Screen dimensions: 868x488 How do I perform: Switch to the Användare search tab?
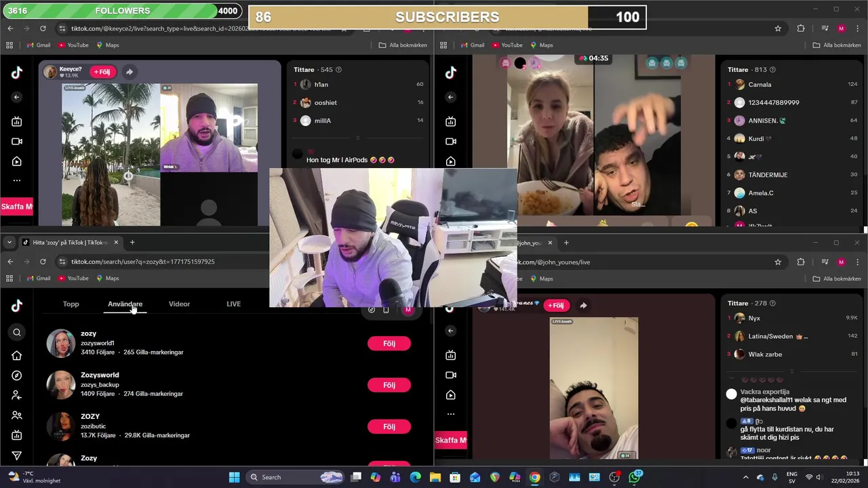click(125, 304)
